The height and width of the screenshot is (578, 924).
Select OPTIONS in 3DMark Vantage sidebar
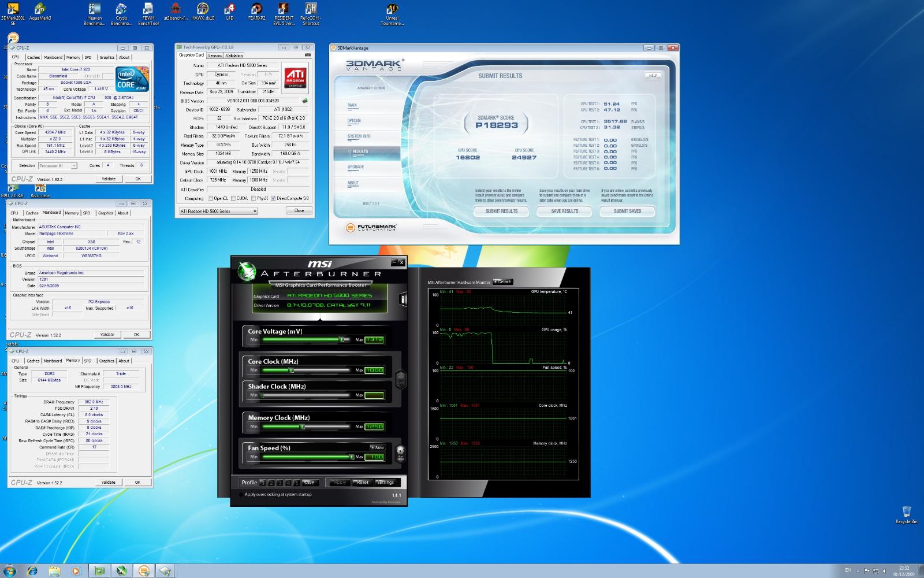354,121
